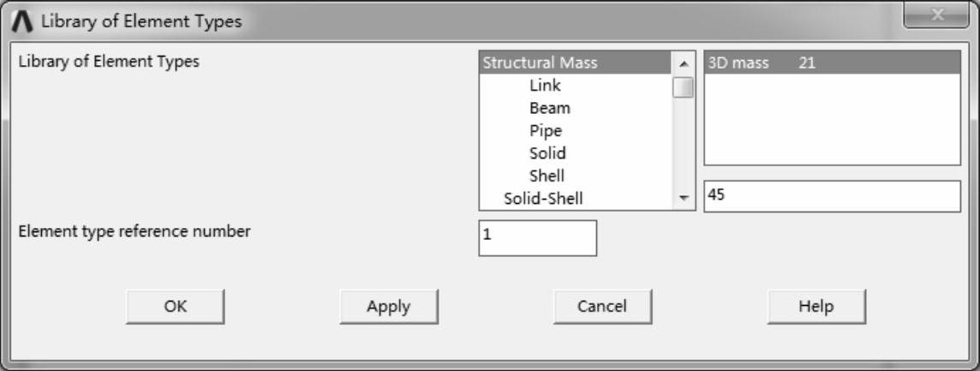This screenshot has height=371, width=980.
Task: Focus the Element type reference number field
Action: [x=537, y=237]
